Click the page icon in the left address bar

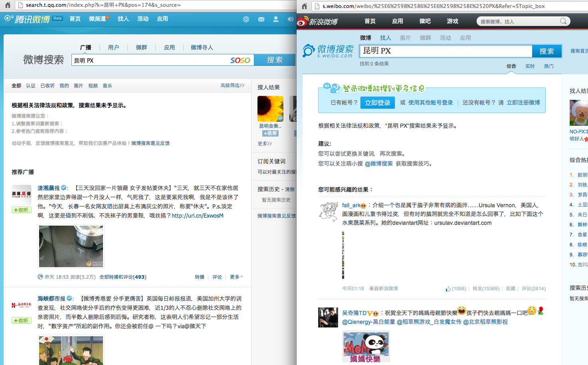(20, 5)
